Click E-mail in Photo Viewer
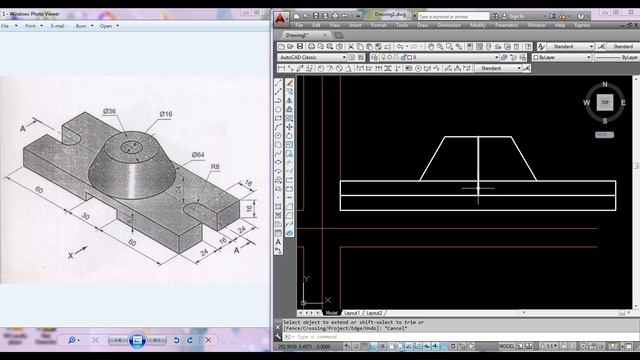 point(58,26)
